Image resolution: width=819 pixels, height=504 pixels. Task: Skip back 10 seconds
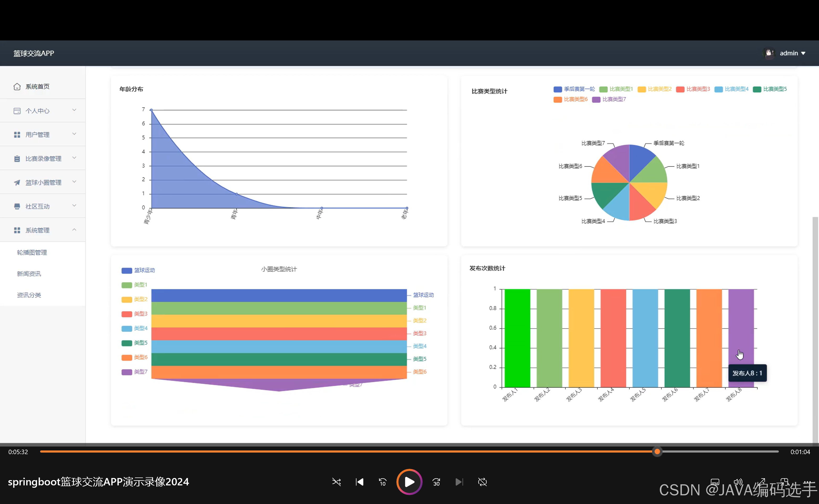click(382, 482)
